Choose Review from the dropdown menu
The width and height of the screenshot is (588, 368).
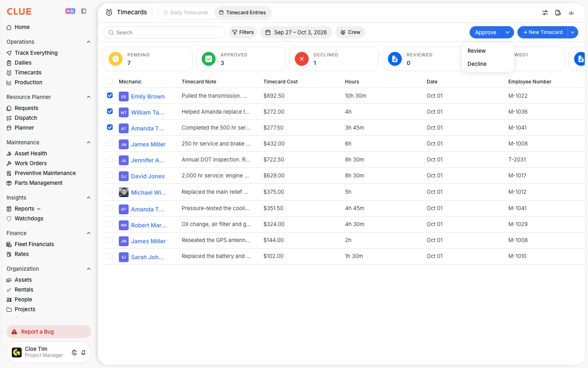488,51
